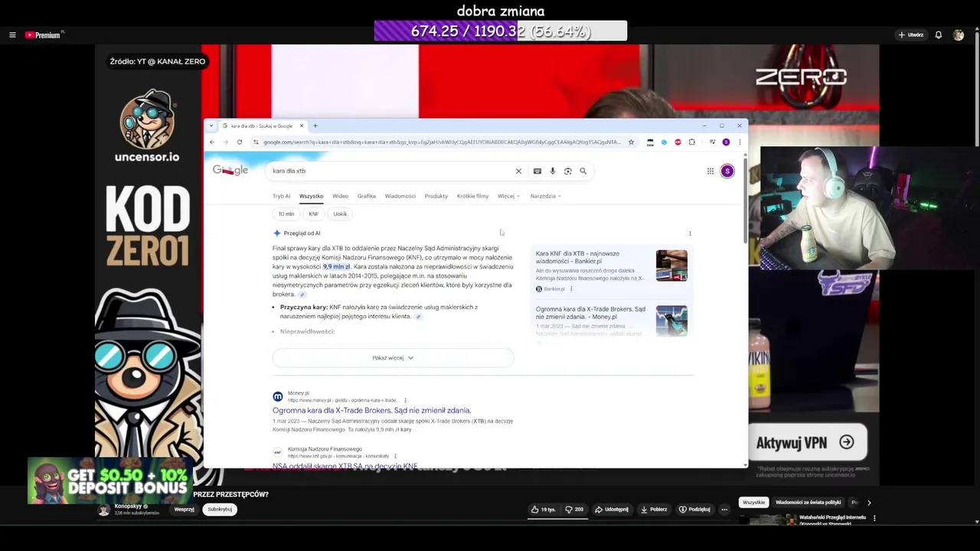The image size is (980, 551).
Task: Clear the search query with X
Action: coord(518,171)
